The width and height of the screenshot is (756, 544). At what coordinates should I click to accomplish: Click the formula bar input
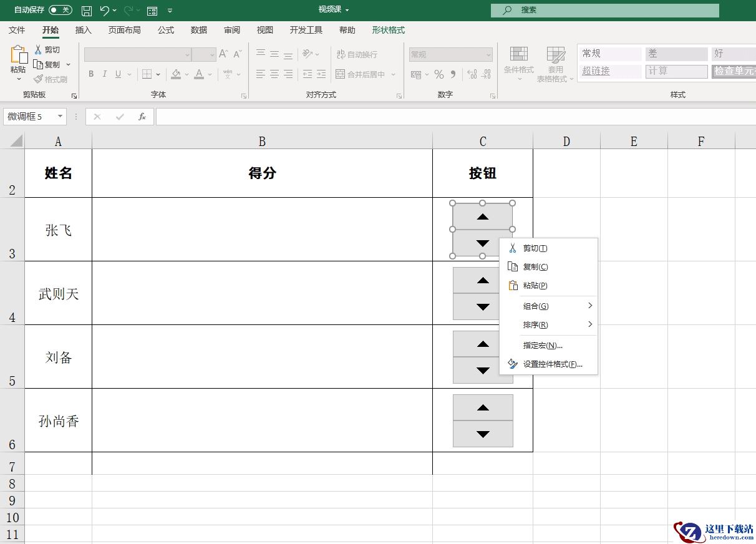click(455, 117)
